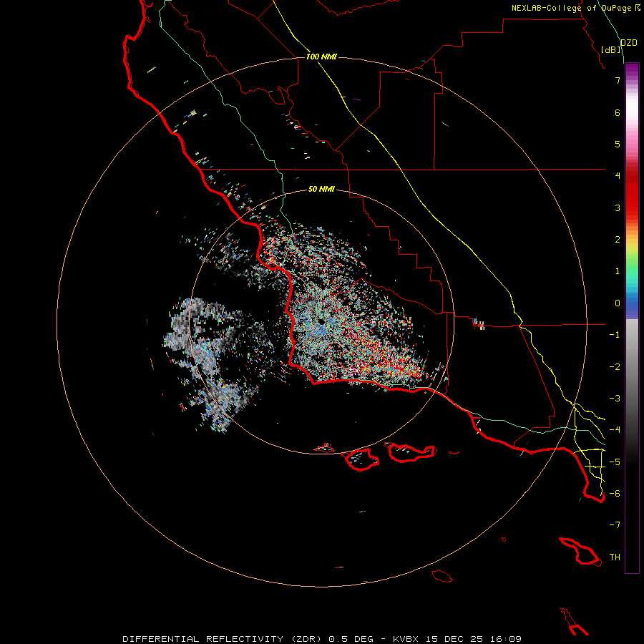Click the DZD legend title
Image resolution: width=644 pixels, height=644 pixels.
(629, 43)
